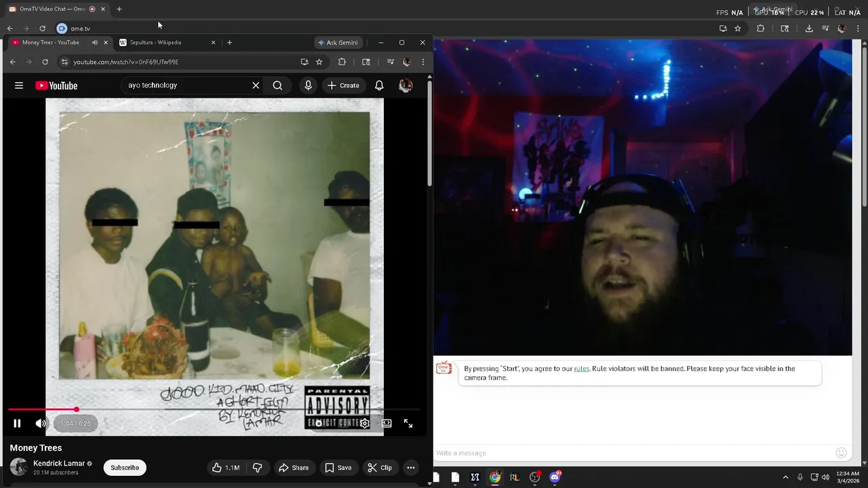This screenshot has height=488, width=868.
Task: Dislike the Money Trees video
Action: point(258,468)
